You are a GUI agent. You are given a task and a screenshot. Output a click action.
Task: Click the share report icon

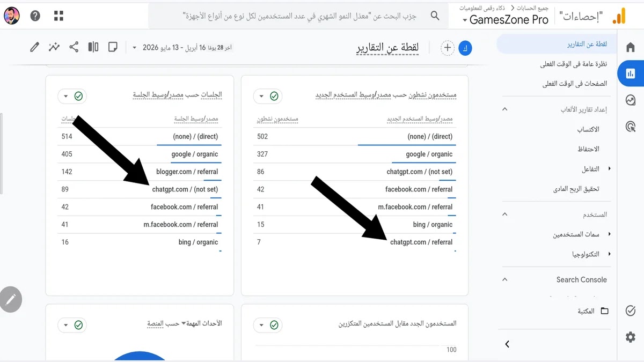pos(74,47)
